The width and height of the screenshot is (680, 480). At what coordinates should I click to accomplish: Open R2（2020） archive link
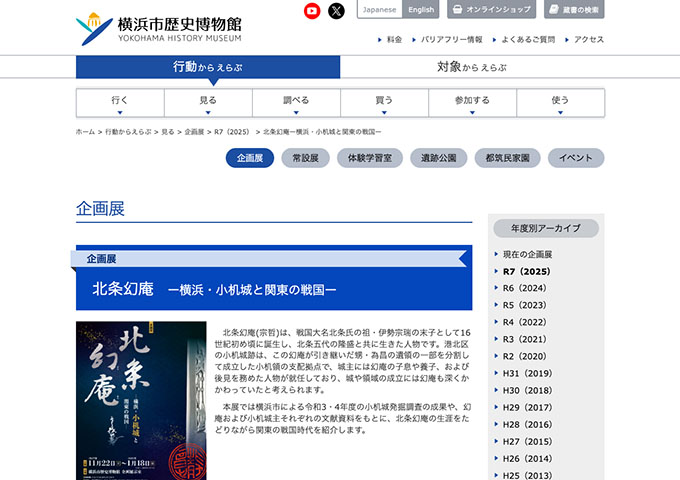[524, 356]
